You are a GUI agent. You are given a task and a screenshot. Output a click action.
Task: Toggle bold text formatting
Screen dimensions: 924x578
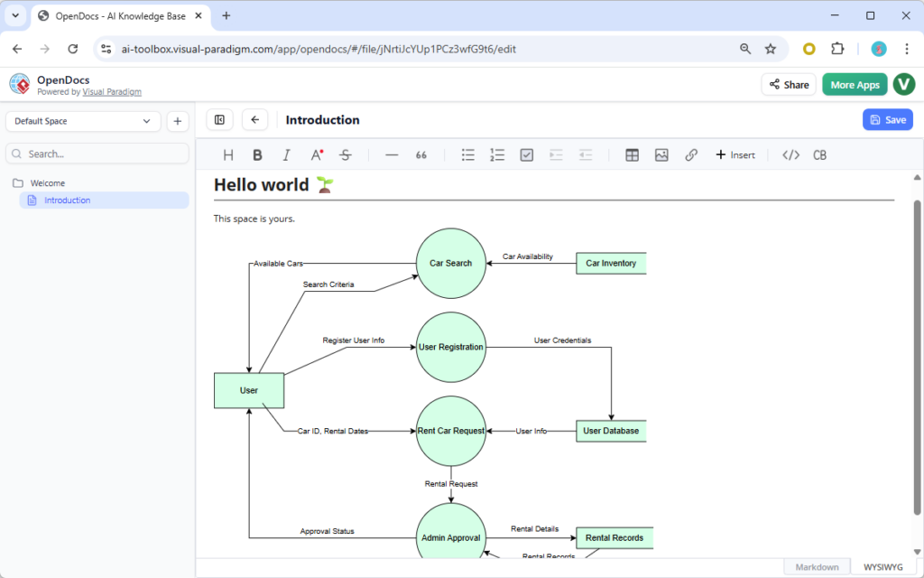[257, 154]
